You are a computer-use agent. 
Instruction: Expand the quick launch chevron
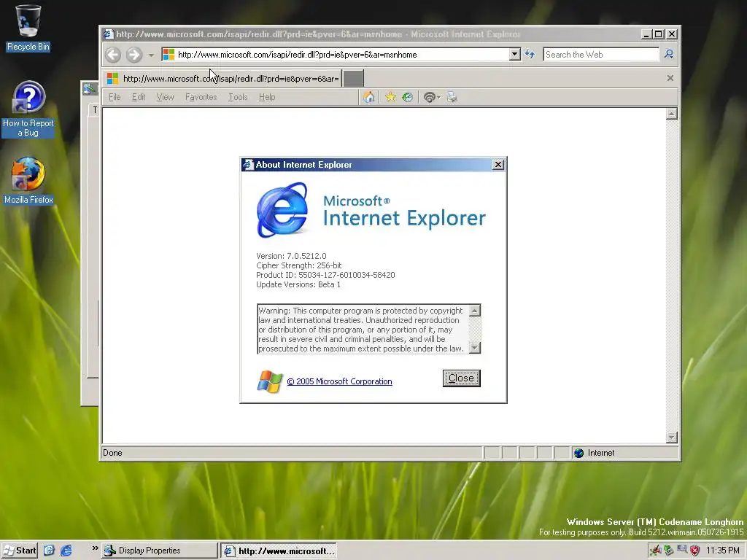[95, 548]
